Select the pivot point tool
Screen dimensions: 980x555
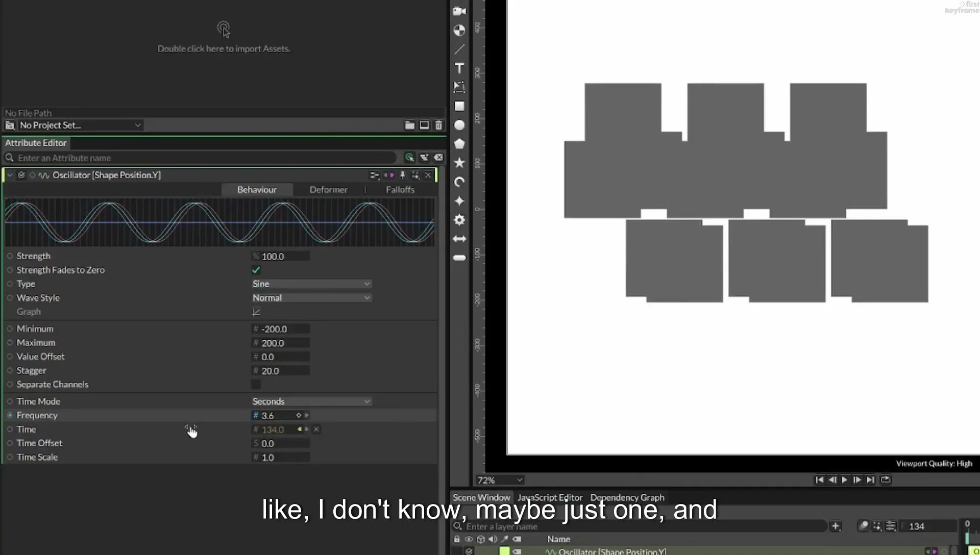point(459,30)
